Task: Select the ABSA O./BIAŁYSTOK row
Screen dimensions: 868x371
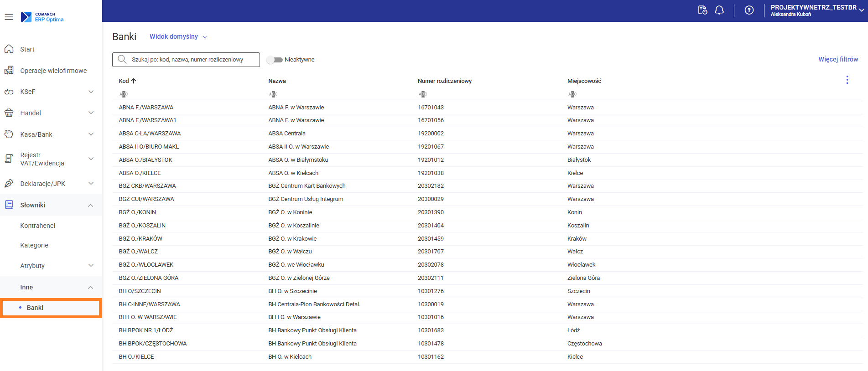Action: (x=488, y=160)
